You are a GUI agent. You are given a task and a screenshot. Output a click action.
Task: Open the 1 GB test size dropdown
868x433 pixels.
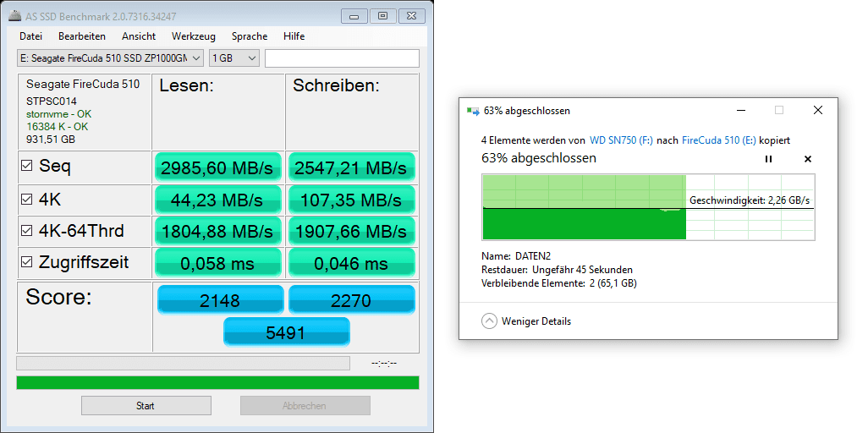click(234, 58)
